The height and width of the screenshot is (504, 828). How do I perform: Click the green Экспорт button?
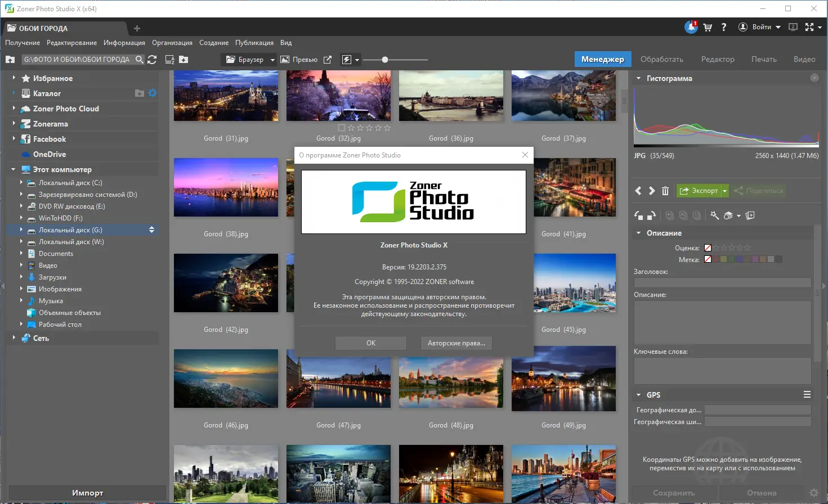pyautogui.click(x=699, y=191)
